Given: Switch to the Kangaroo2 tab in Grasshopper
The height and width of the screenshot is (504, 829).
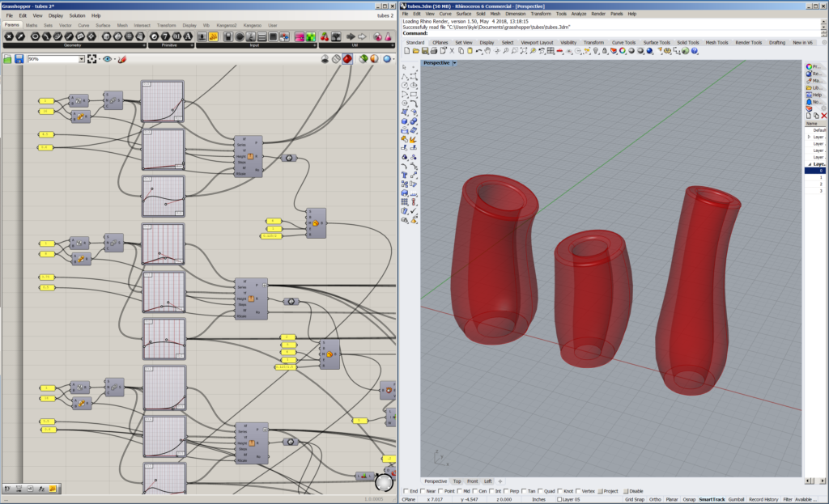Looking at the screenshot, I should (x=227, y=25).
